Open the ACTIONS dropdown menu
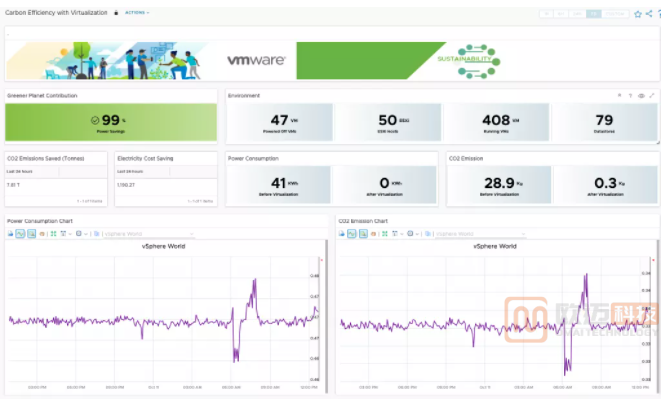Image resolution: width=662 pixels, height=399 pixels. [137, 13]
